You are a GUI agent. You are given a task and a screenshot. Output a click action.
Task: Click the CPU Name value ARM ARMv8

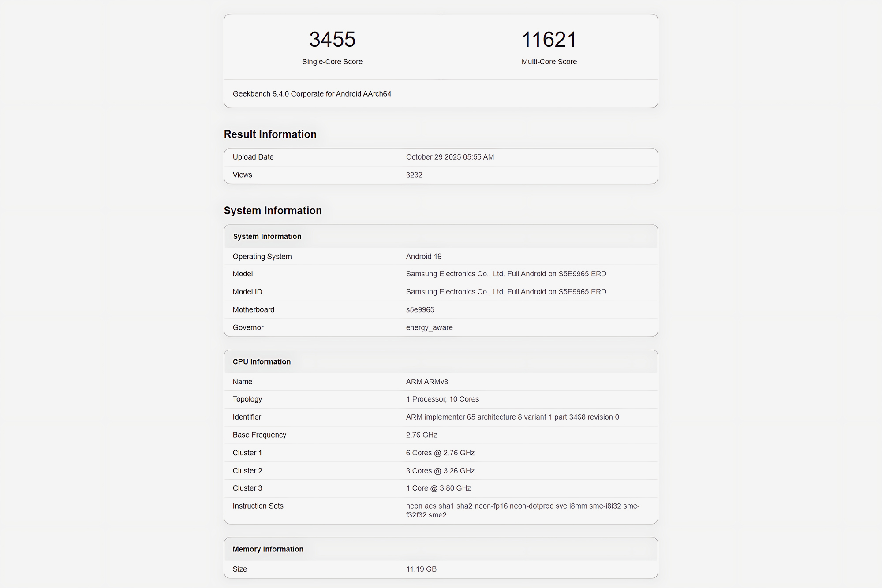tap(427, 382)
